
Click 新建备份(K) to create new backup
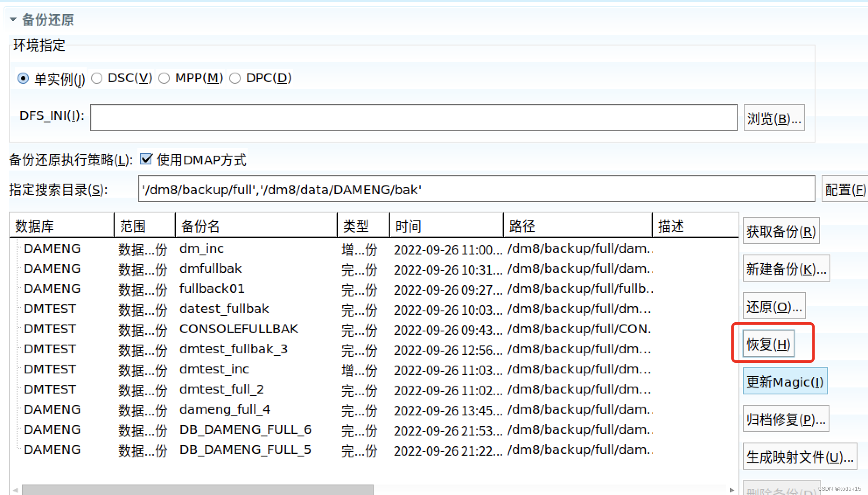(785, 268)
